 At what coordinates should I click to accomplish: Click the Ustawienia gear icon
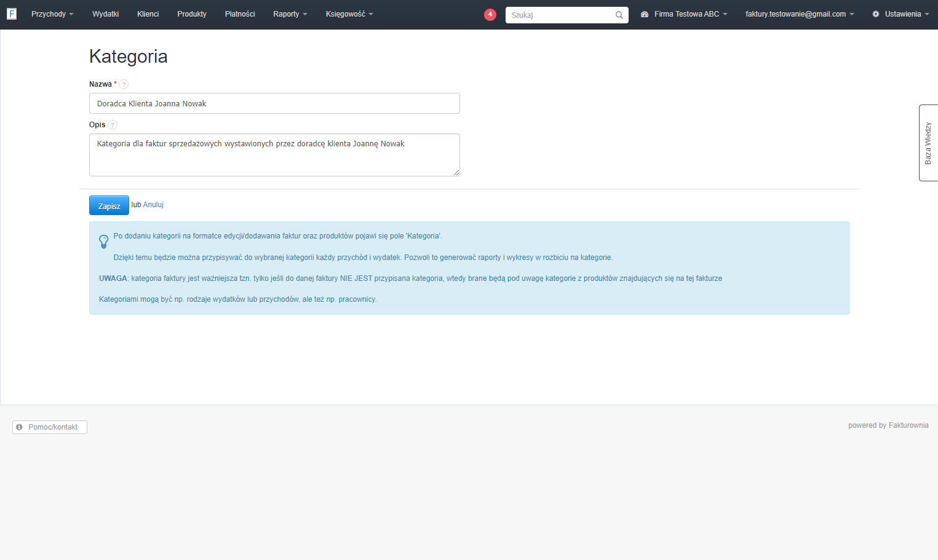point(876,14)
